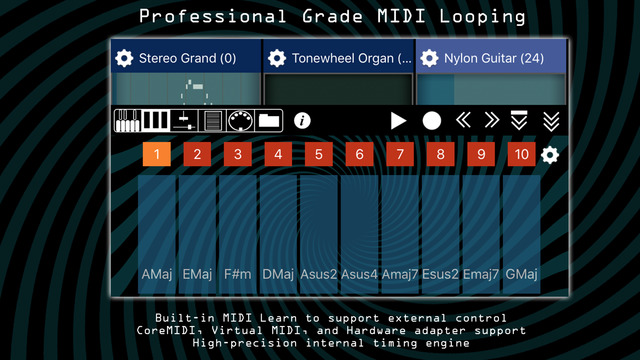Select chord set number 8
The image size is (640, 360).
(440, 154)
